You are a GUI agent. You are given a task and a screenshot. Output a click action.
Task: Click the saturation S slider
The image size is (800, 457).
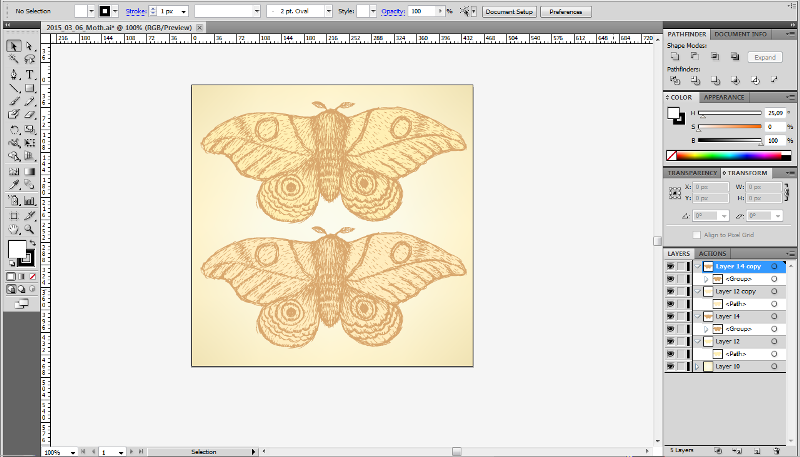tap(730, 126)
